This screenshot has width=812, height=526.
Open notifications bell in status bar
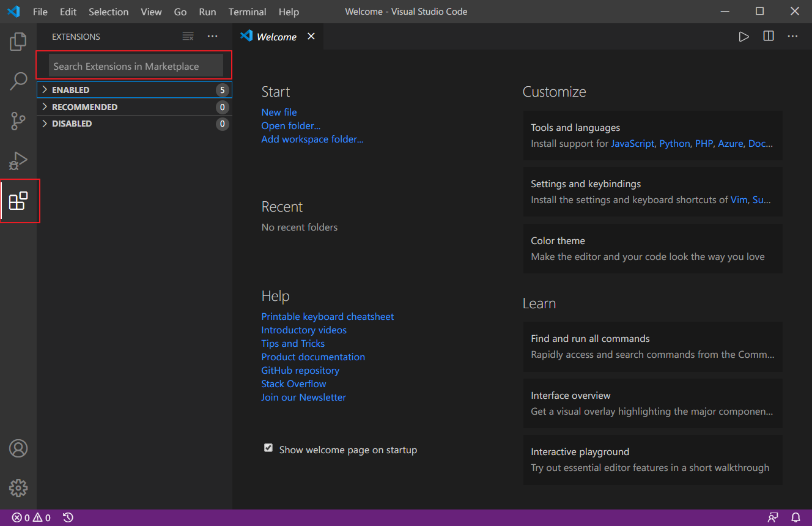[795, 518]
